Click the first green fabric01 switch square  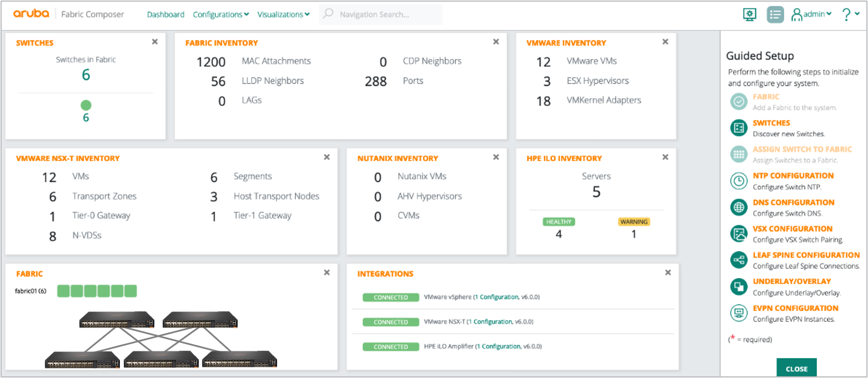[63, 291]
